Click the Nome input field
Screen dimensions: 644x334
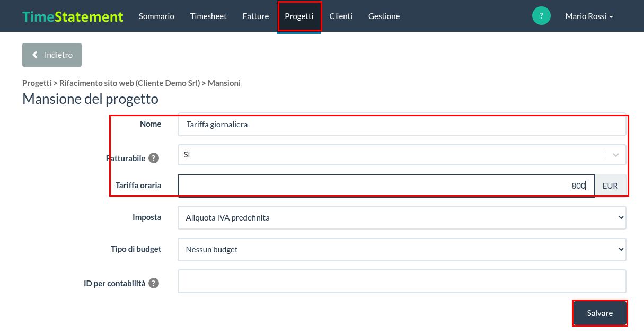tap(402, 125)
